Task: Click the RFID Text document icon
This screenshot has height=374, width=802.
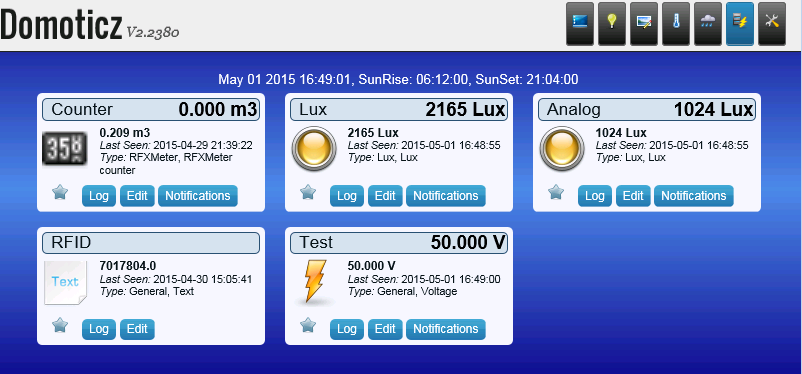Action: (65, 282)
